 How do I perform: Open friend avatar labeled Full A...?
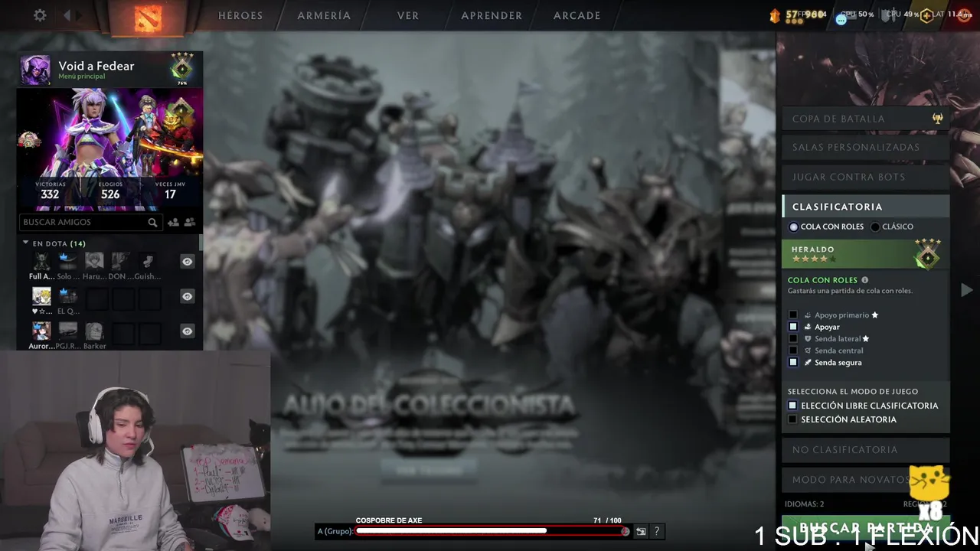tap(41, 261)
